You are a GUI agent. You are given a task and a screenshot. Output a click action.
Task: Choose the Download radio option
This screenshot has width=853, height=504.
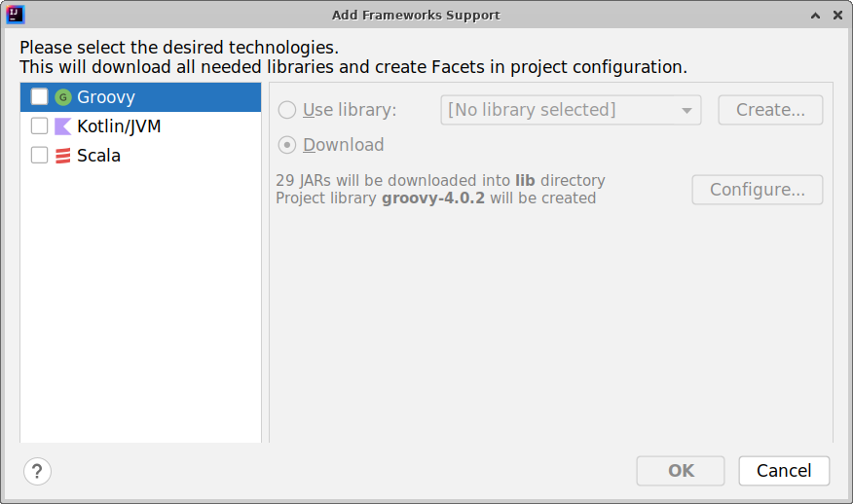tap(287, 145)
